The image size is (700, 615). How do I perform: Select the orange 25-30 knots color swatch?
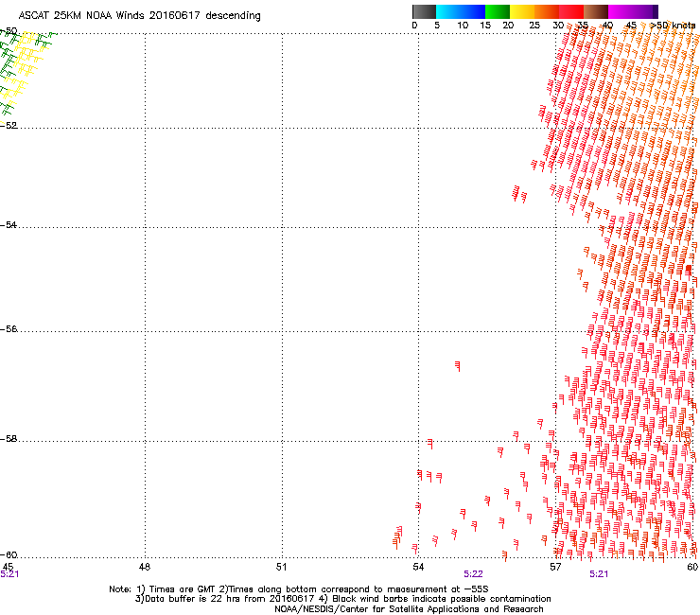click(x=547, y=11)
